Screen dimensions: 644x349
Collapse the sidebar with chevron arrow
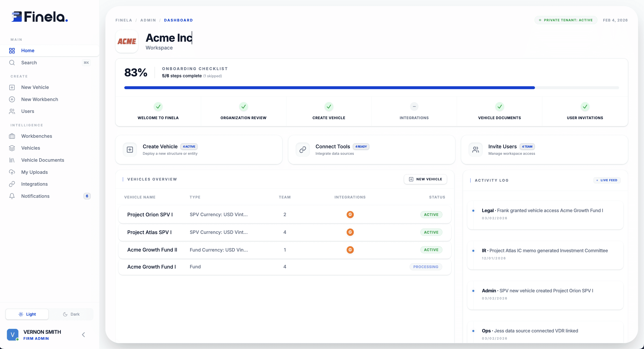click(x=84, y=335)
